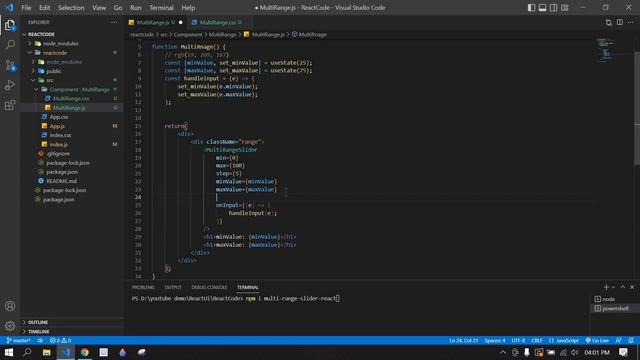This screenshot has width=640, height=360.
Task: Open errors and warnings count in status bar
Action: coord(60,340)
